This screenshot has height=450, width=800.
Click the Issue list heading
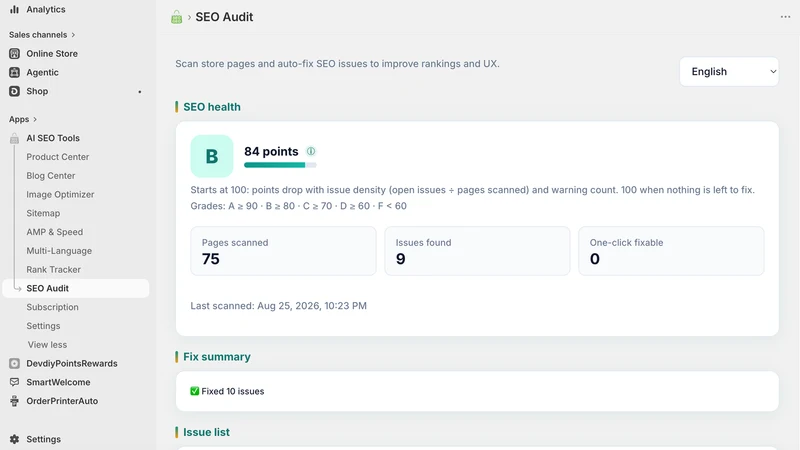coord(206,432)
